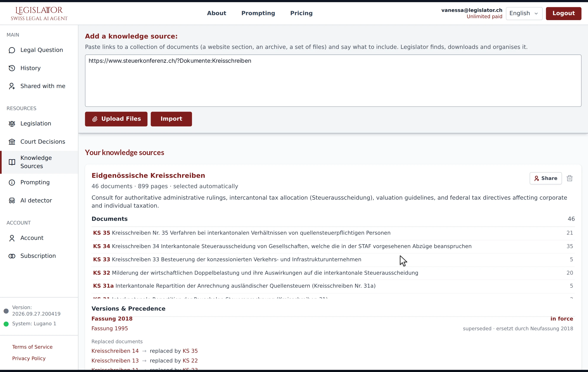The height and width of the screenshot is (372, 588).
Task: Select Knowledge Sources in the sidebar
Action: (39, 162)
